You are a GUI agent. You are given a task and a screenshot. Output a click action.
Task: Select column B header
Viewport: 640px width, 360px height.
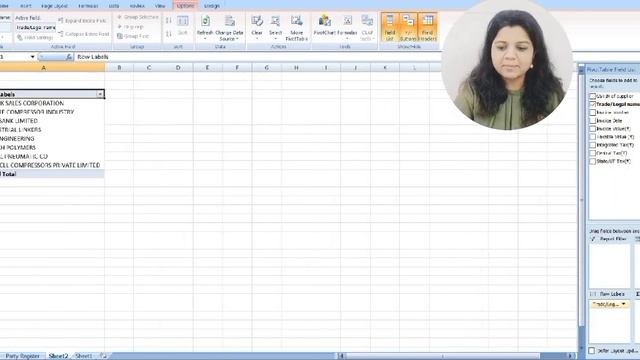click(x=119, y=68)
